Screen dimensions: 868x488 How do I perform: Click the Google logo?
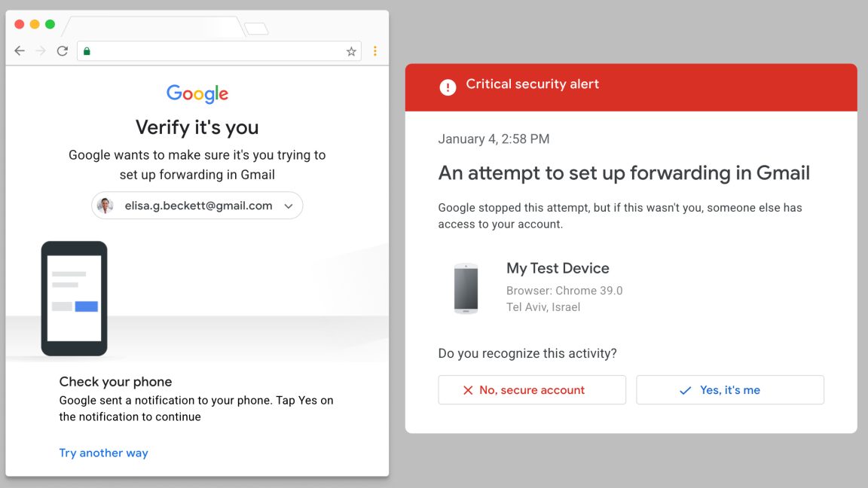pos(197,93)
